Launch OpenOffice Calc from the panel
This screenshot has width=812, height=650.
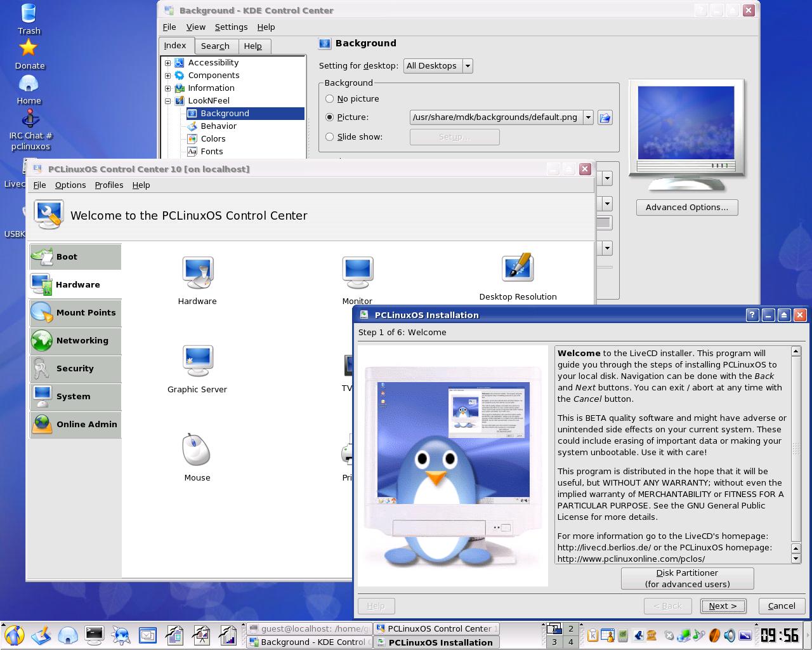pyautogui.click(x=228, y=635)
